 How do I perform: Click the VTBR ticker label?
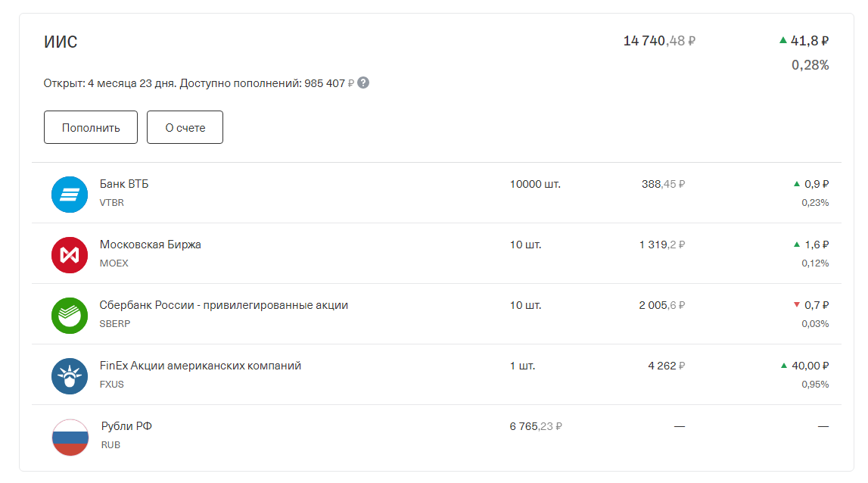point(112,203)
